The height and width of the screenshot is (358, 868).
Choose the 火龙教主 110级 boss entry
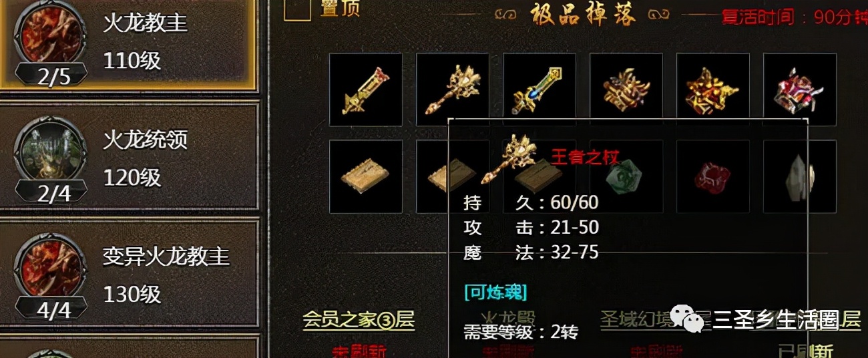130,44
